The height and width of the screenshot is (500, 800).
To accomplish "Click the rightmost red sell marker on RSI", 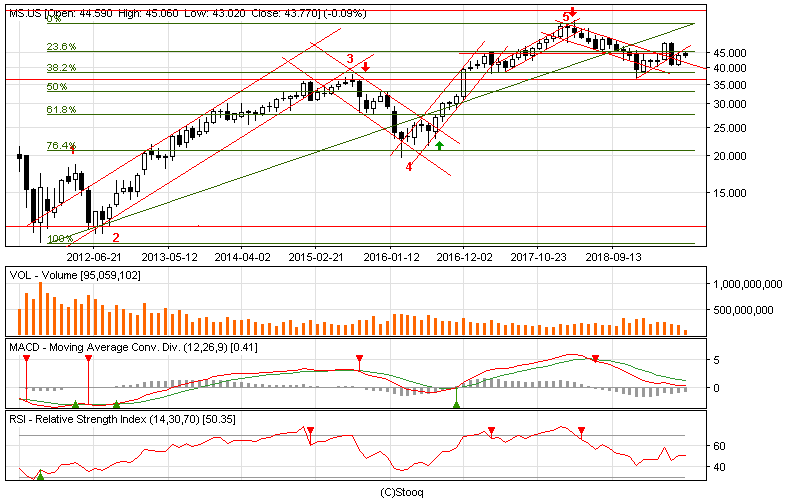I will click(581, 431).
